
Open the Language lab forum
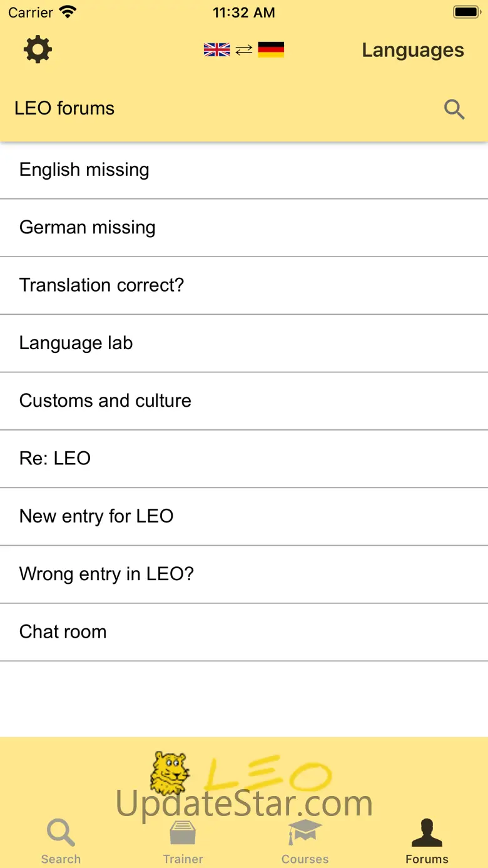coord(244,343)
